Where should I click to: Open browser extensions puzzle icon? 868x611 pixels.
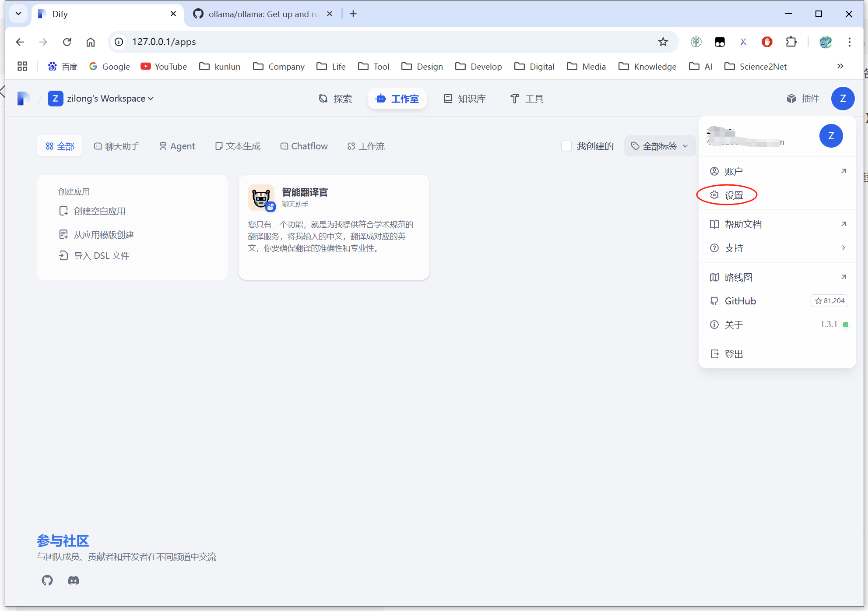click(x=791, y=42)
